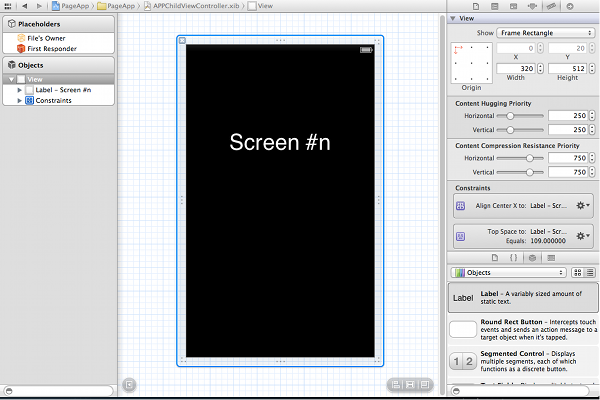Expand the Constraints tree item
600x400 pixels.
click(x=19, y=101)
